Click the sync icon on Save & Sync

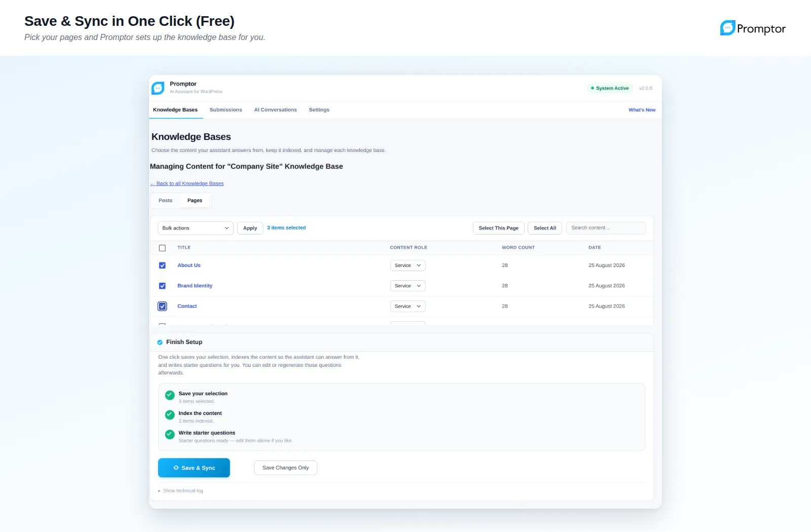click(176, 468)
